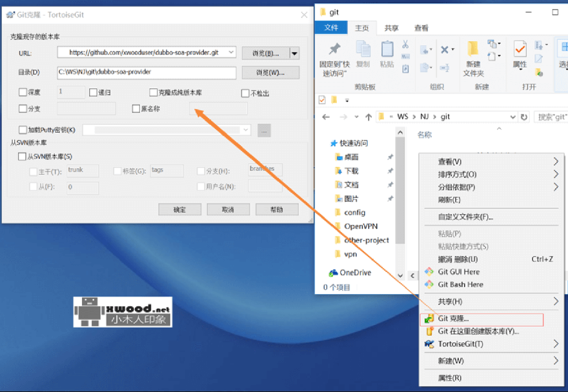Expand the 共享(H) context submenu

(490, 302)
